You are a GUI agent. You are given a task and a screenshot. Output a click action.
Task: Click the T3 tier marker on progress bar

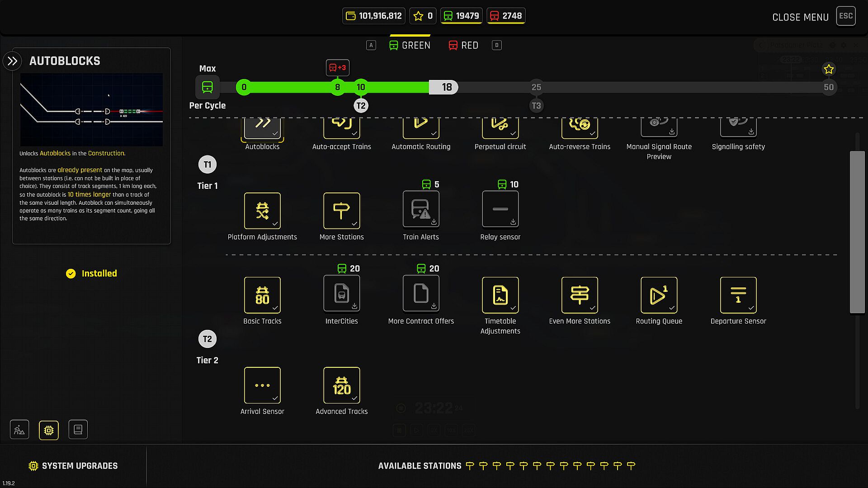pos(536,106)
